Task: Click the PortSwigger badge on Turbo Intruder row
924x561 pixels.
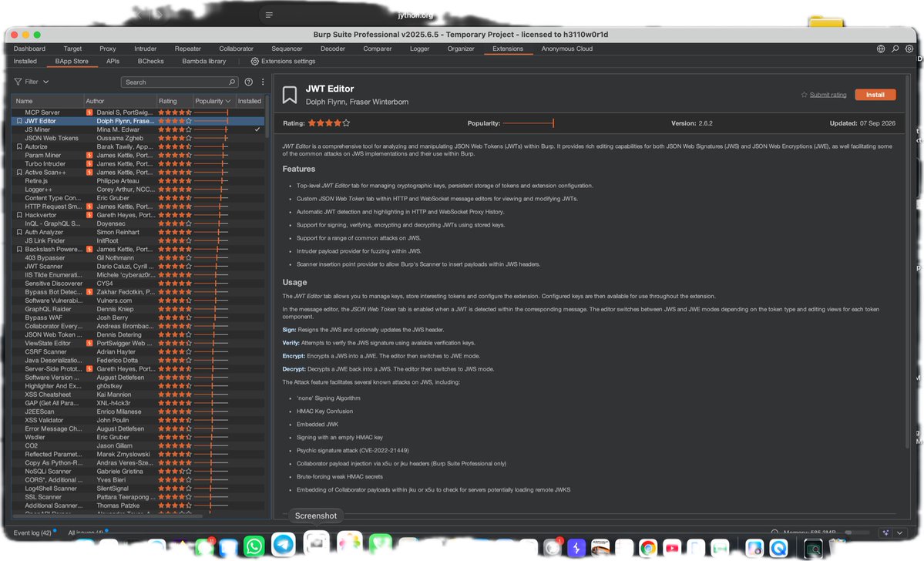Action: [89, 164]
